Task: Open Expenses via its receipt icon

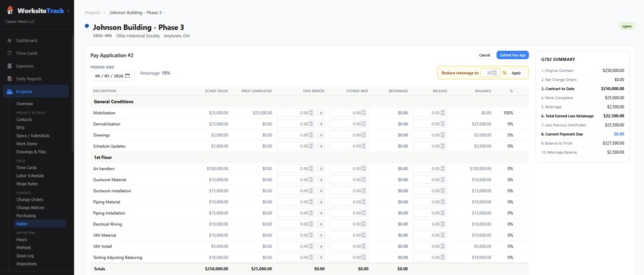Action: coord(10,66)
